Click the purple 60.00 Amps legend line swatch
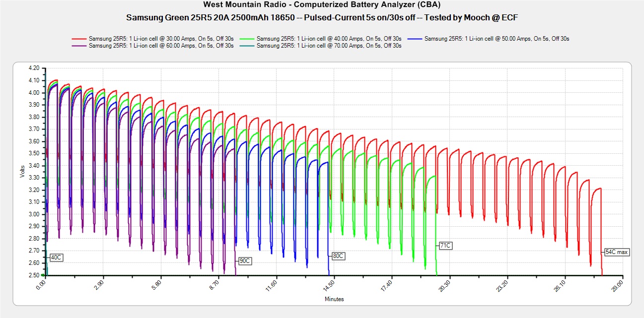644x318 pixels. point(79,46)
